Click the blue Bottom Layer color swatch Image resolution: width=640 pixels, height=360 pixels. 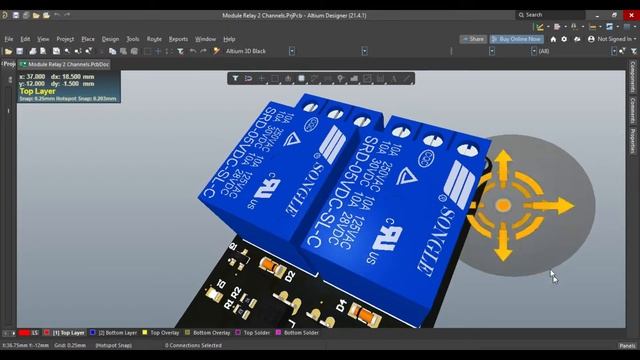[93, 333]
